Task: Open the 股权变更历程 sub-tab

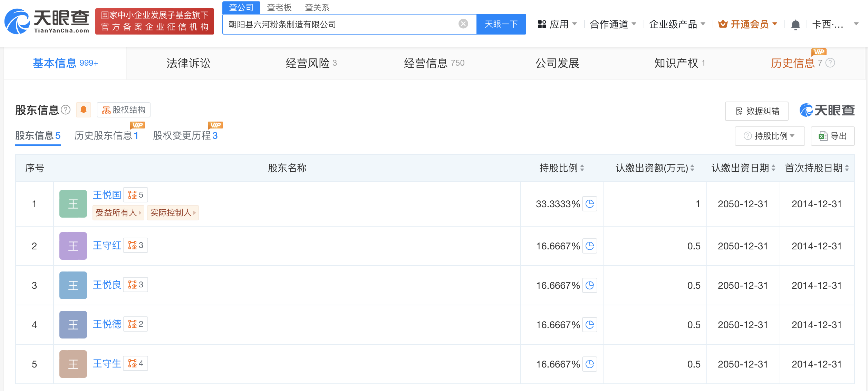Action: (x=185, y=135)
